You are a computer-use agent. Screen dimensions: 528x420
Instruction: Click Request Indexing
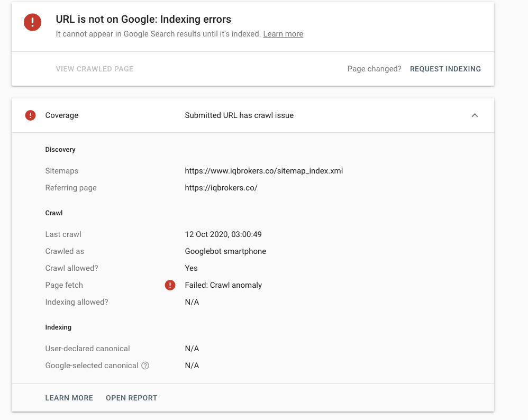click(x=445, y=69)
